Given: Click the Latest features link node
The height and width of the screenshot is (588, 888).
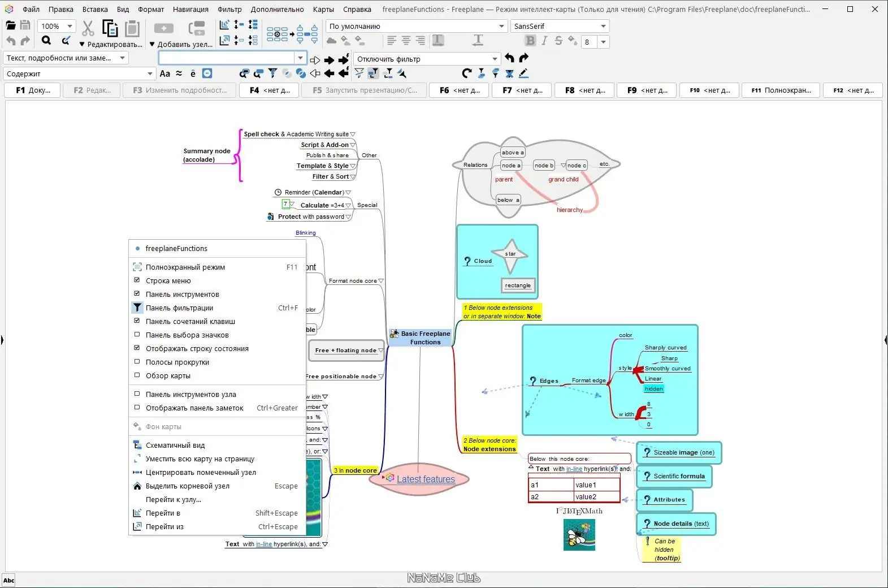Looking at the screenshot, I should (426, 479).
